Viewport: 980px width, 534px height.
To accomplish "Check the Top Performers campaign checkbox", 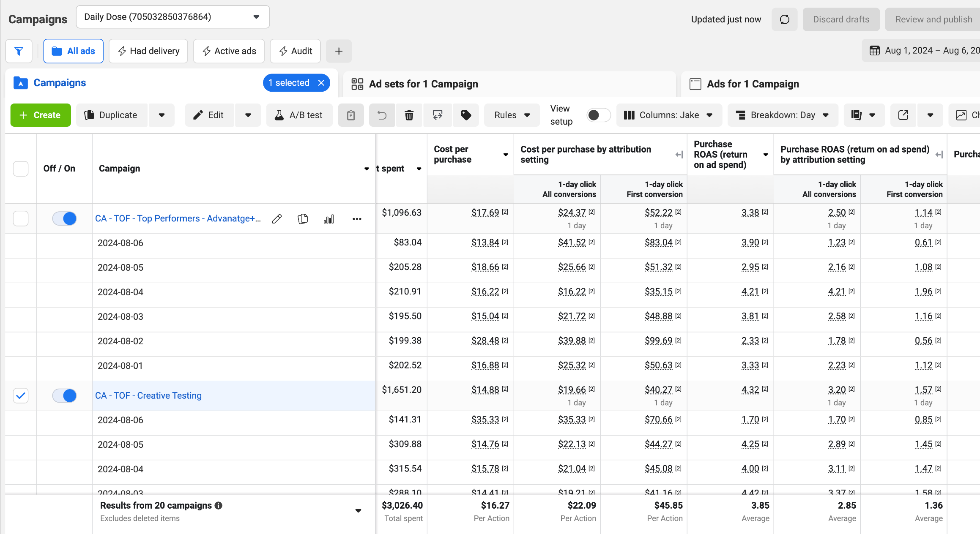I will pos(21,218).
